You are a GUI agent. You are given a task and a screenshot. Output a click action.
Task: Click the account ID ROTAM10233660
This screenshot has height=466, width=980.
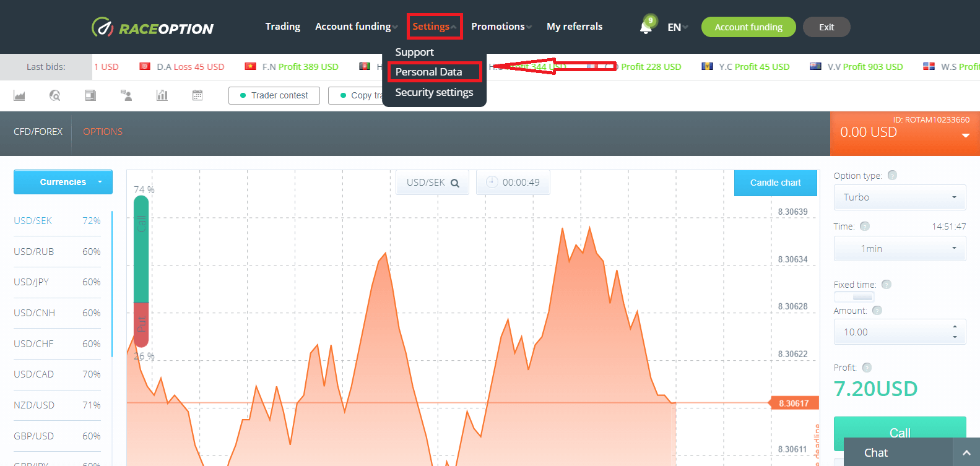click(x=931, y=119)
